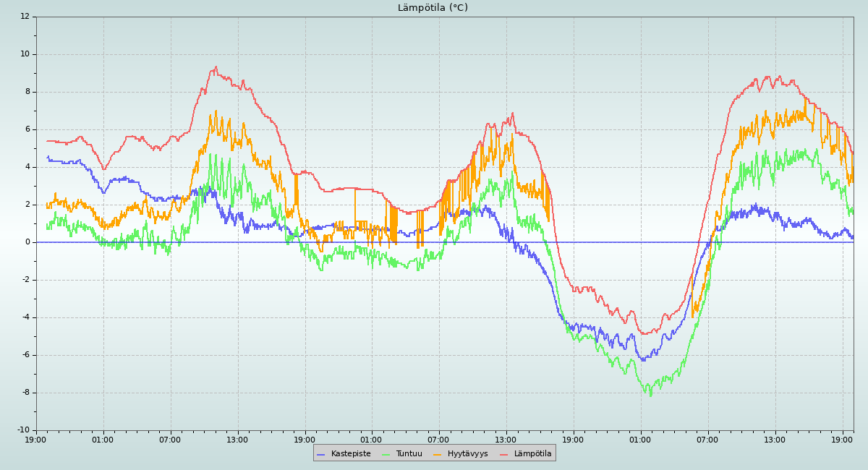The image size is (868, 470).
Task: Click the 4 tick label on the y-axis
Action: tap(27, 167)
